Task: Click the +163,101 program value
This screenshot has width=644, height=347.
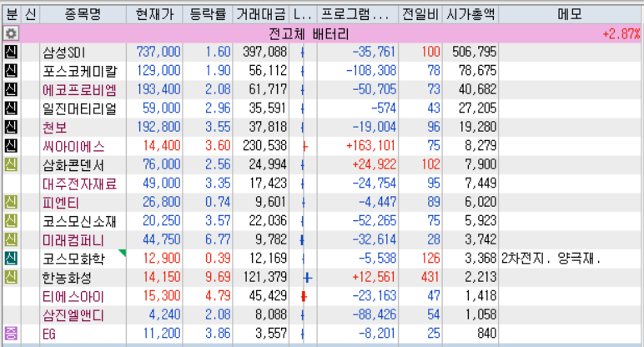Action: point(370,146)
